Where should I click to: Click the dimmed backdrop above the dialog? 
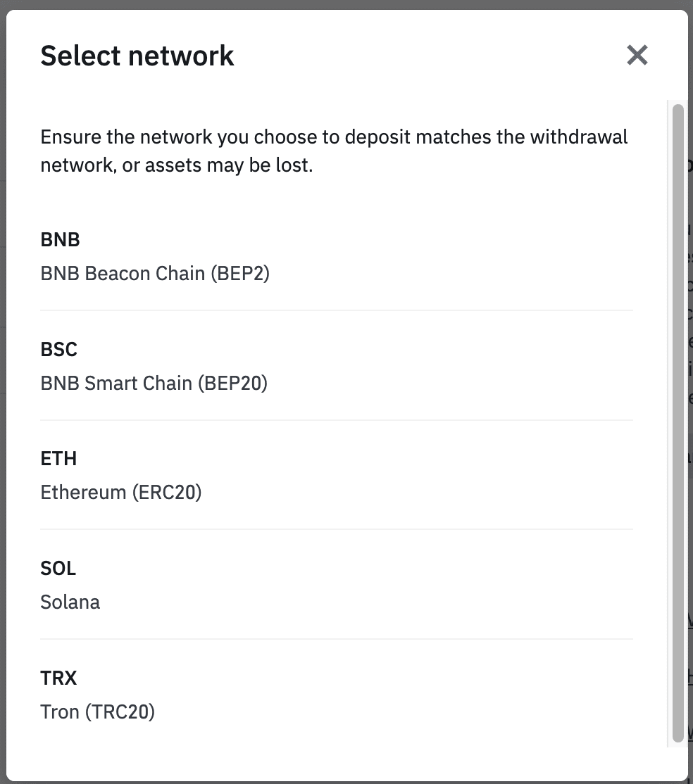[x=345, y=4]
